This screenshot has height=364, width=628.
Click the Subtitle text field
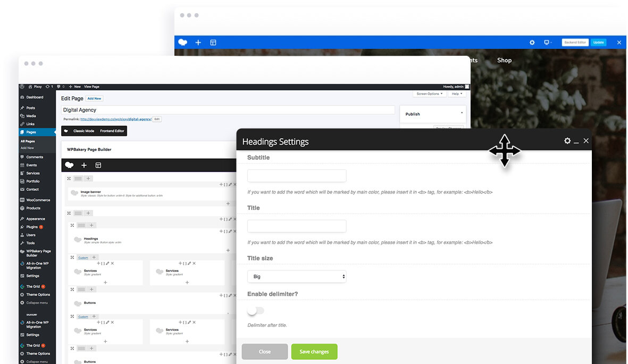pyautogui.click(x=297, y=176)
